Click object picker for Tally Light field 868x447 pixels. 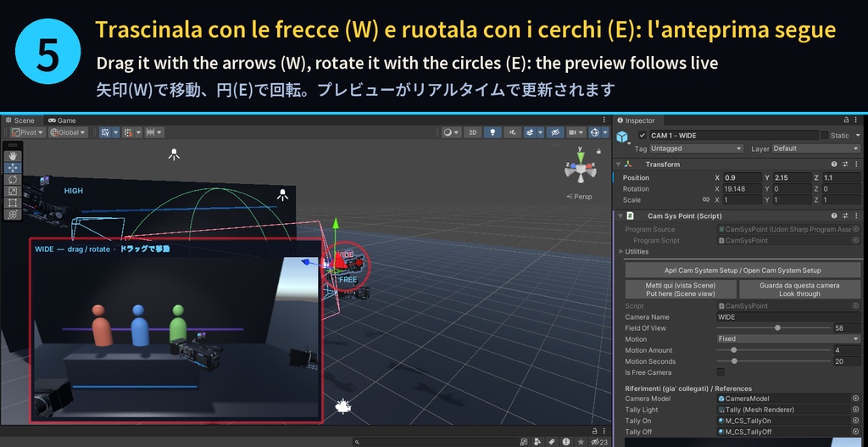coord(856,410)
